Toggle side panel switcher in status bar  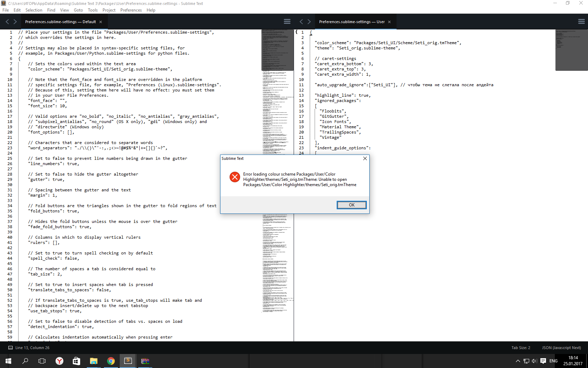pos(10,348)
